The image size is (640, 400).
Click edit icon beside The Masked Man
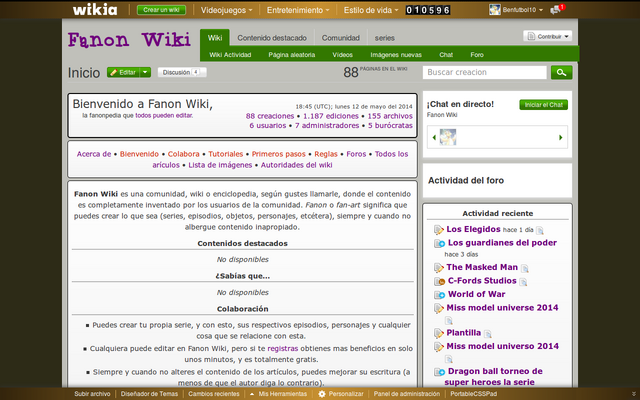point(438,268)
